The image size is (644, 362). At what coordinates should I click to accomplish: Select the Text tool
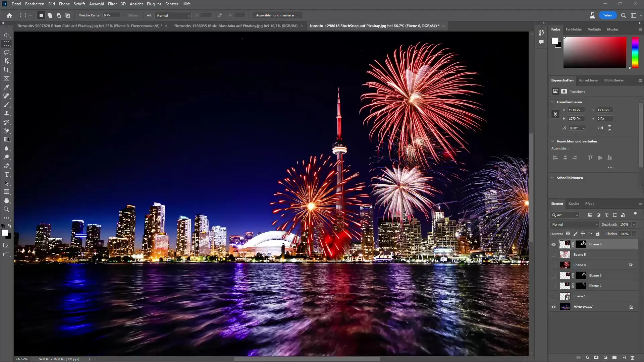click(6, 175)
